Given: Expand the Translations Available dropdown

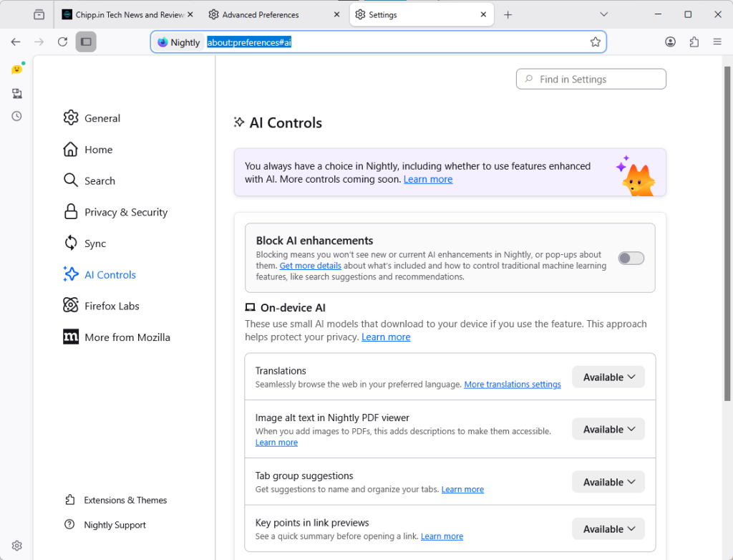Looking at the screenshot, I should pos(608,377).
